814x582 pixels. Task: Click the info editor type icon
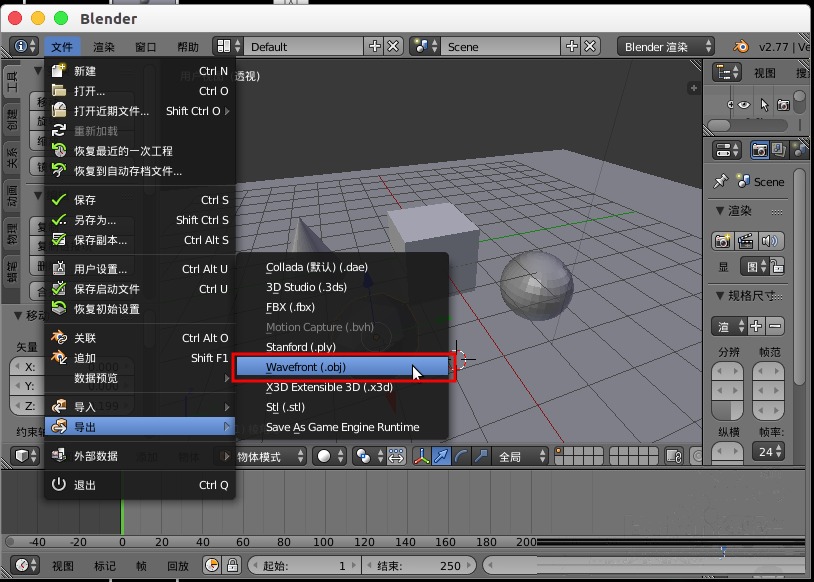point(24,46)
